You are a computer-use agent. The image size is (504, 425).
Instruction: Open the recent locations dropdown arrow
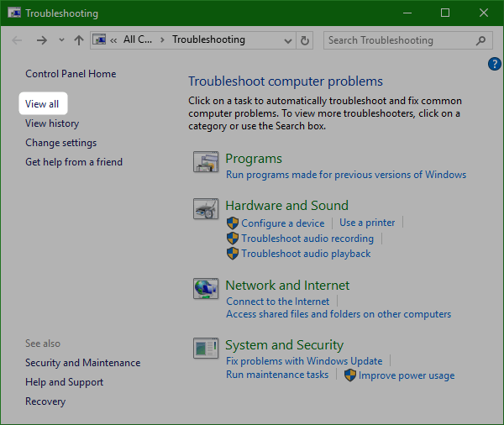(x=60, y=40)
